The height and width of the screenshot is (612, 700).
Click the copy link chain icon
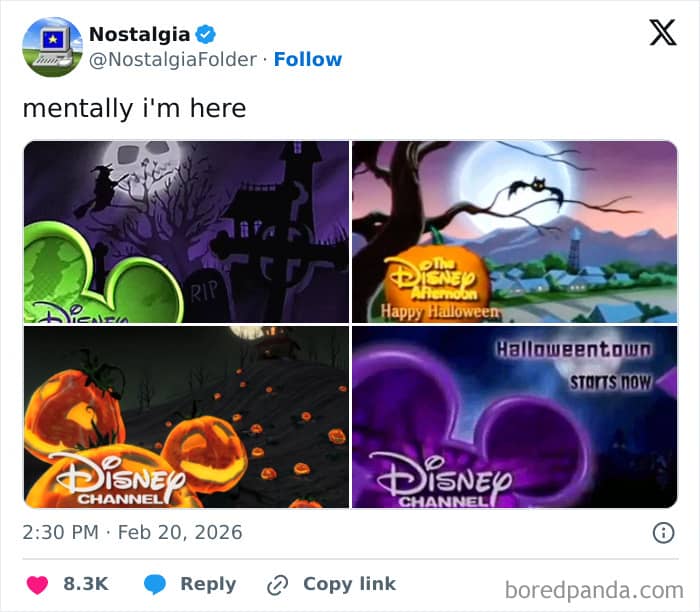pyautogui.click(x=277, y=584)
